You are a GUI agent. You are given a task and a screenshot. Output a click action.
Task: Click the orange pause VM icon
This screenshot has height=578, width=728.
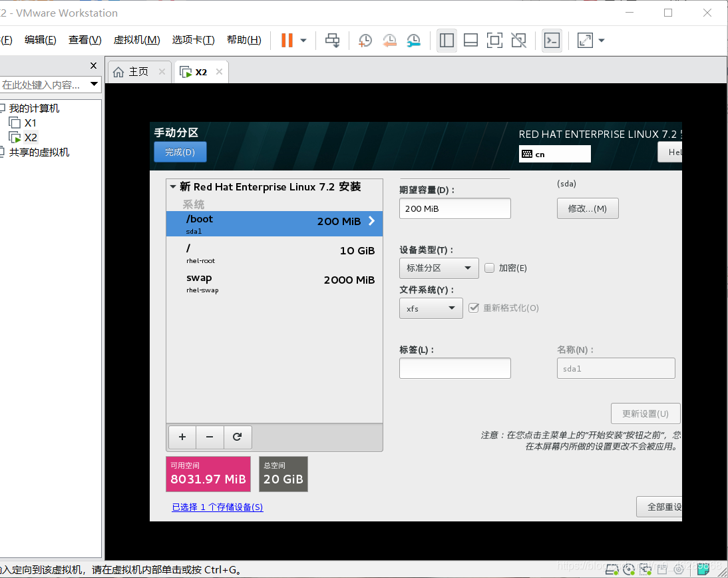click(x=287, y=41)
